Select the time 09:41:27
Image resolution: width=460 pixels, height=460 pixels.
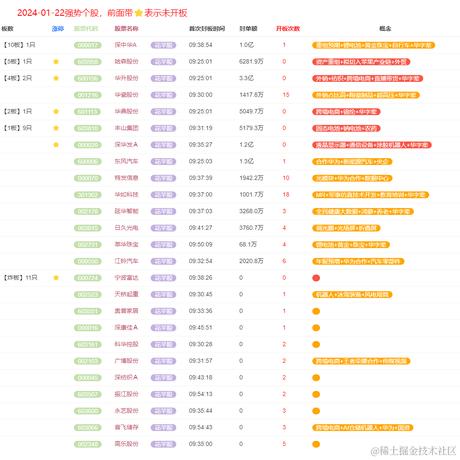(201, 228)
